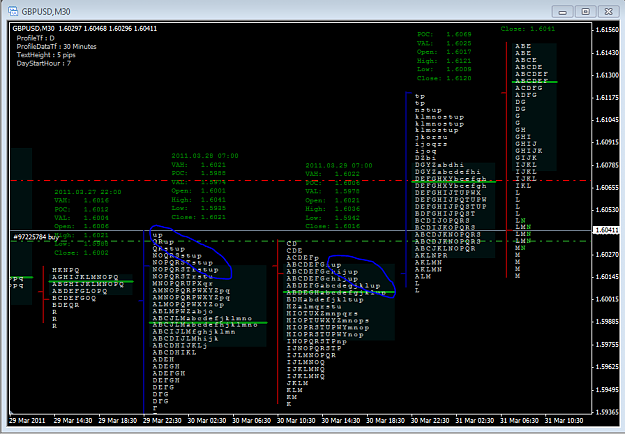
Task: Click the 'TextHeight : 5 pips' label
Action: click(46, 55)
